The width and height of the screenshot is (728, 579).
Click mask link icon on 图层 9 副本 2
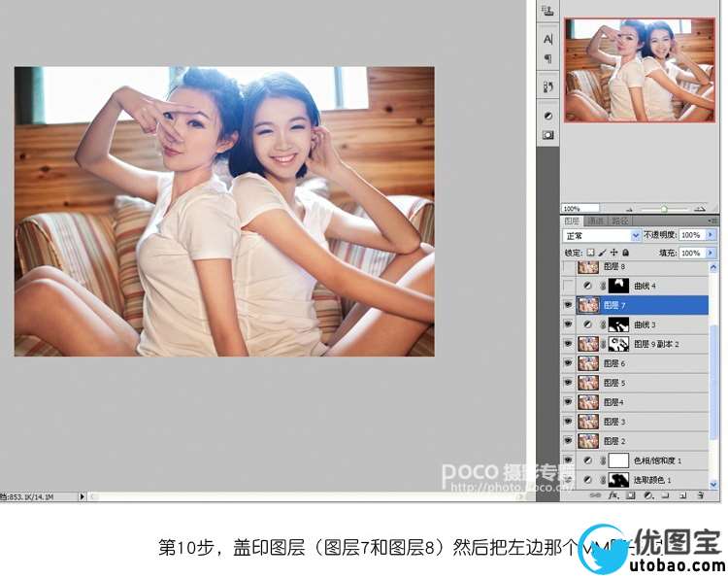(603, 344)
